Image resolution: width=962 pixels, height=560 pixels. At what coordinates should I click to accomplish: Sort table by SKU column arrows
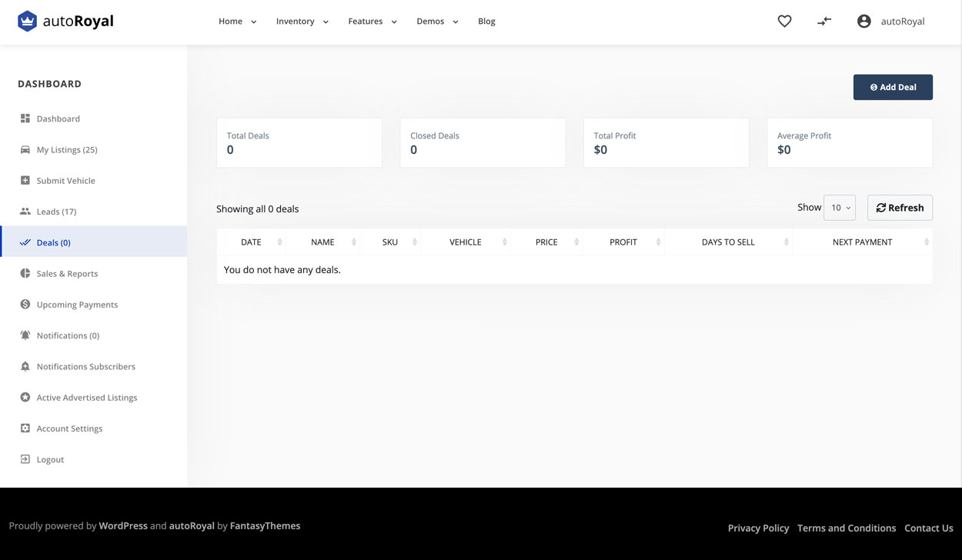tap(415, 242)
